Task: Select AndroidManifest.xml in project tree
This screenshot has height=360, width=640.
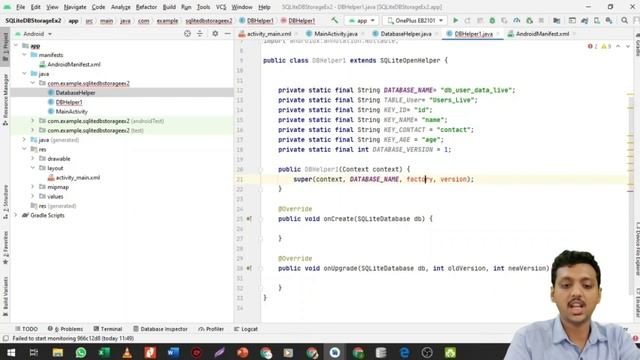Action: click(73, 64)
